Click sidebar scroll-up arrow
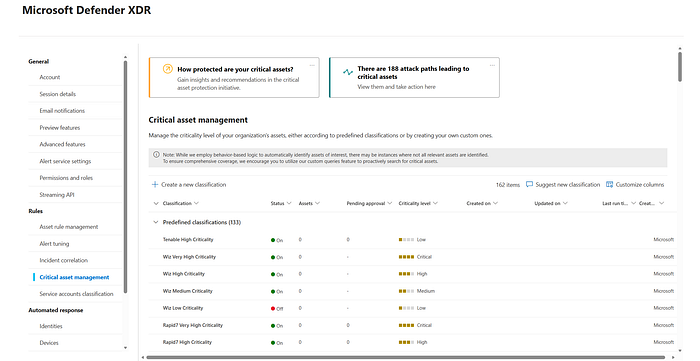The image size is (700, 361). tap(125, 57)
